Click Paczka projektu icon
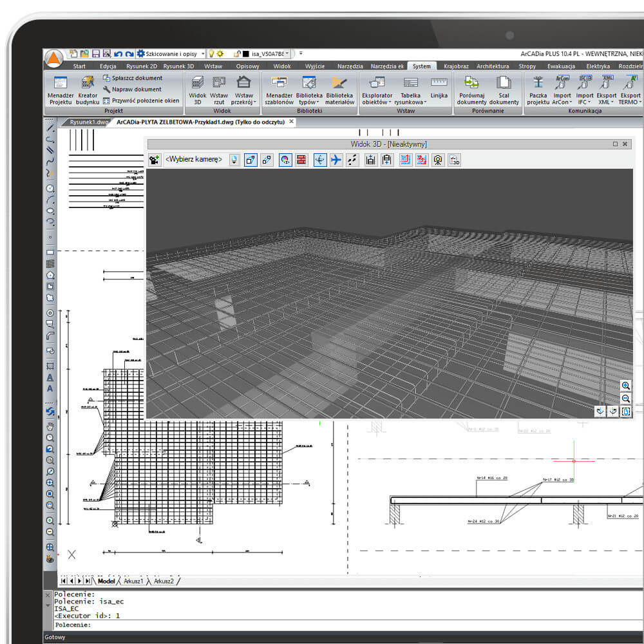This screenshot has width=644, height=644. (x=538, y=90)
